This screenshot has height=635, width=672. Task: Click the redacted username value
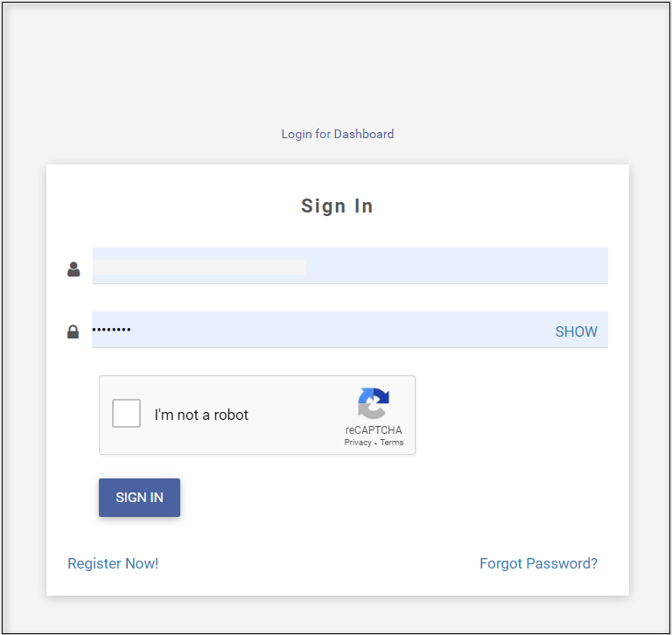click(200, 267)
